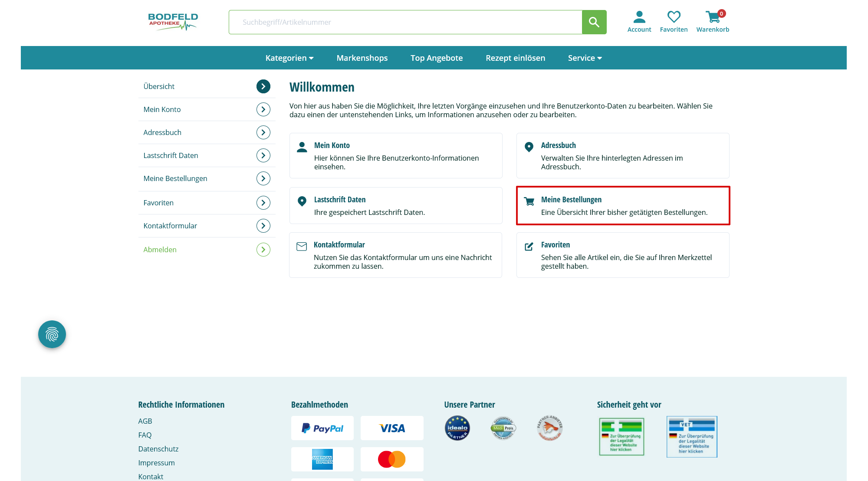Click the fingerprint privacy settings badge
Image resolution: width=868 pixels, height=481 pixels.
[x=52, y=334]
